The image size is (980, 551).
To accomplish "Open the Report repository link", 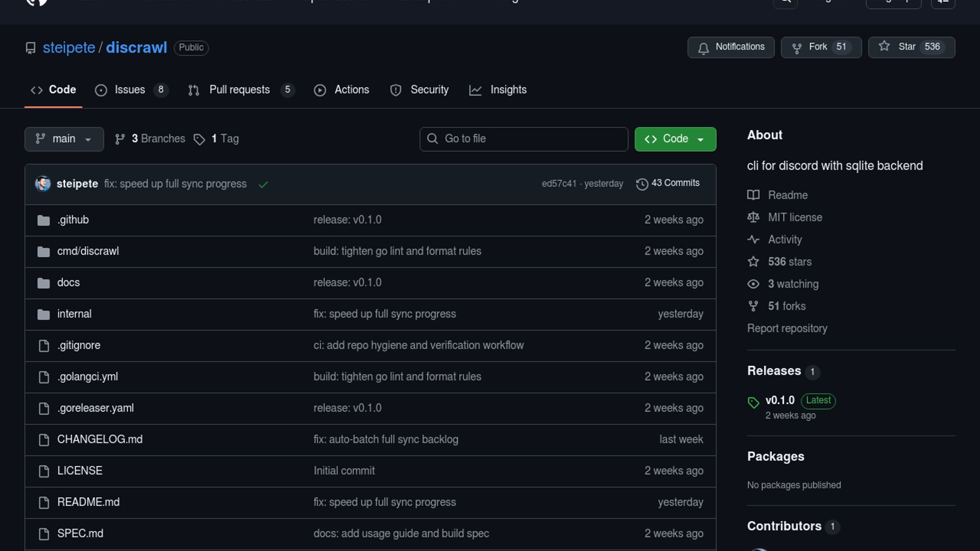I will (787, 329).
